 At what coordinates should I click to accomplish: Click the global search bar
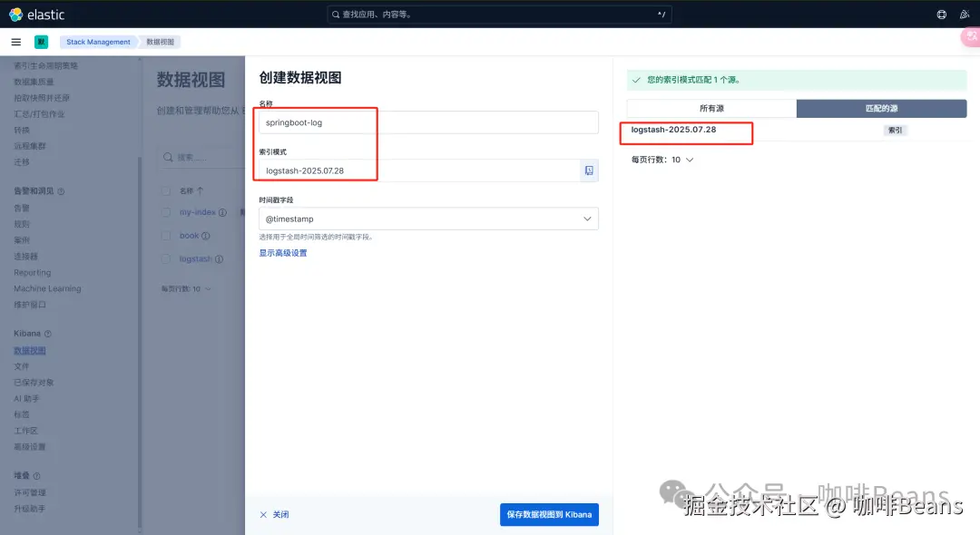pyautogui.click(x=499, y=15)
